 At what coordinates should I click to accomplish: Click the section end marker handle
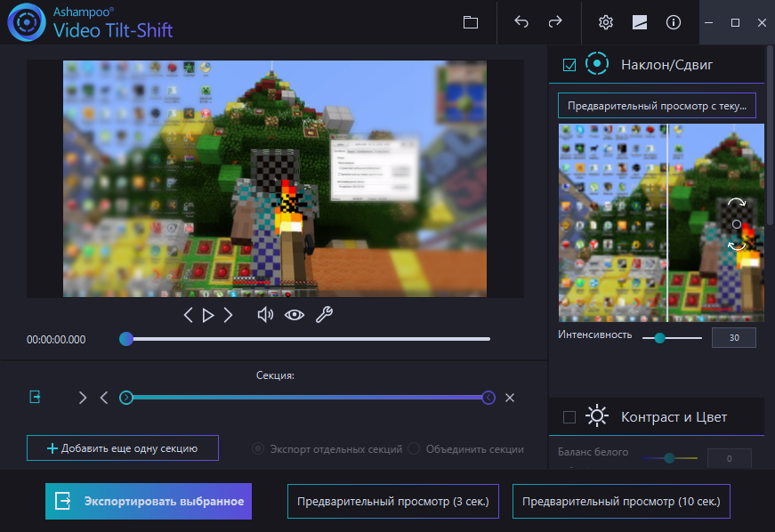pyautogui.click(x=488, y=398)
